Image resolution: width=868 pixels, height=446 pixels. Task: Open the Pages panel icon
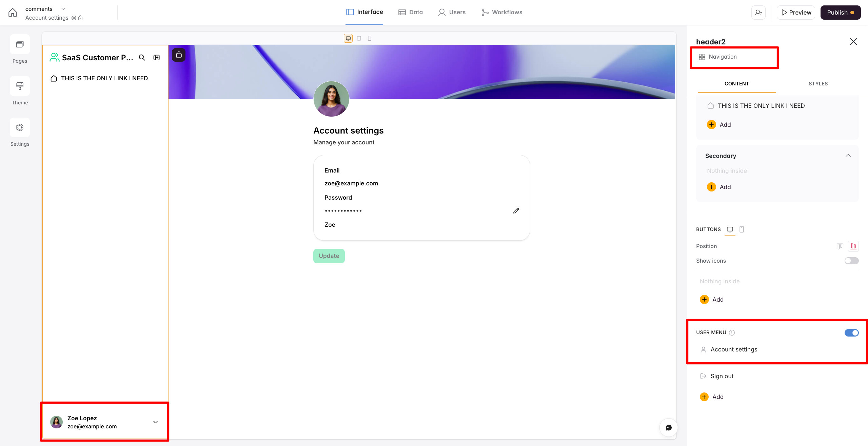click(x=20, y=44)
